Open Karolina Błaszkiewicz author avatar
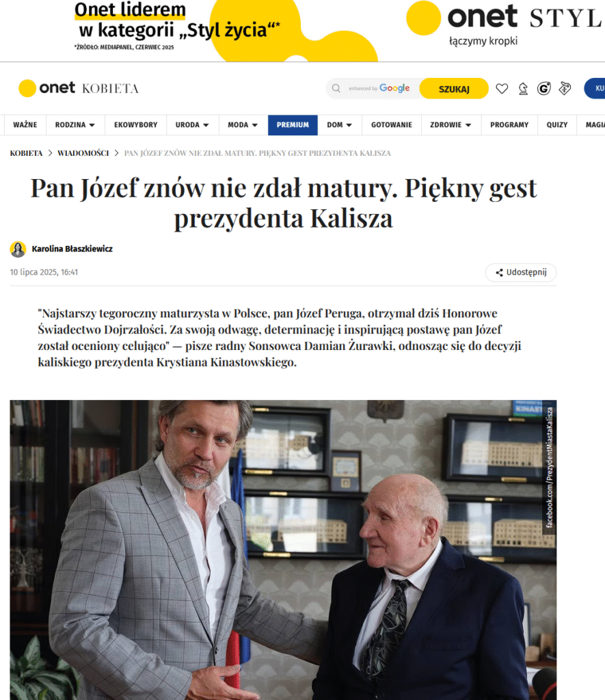Viewport: 605px width, 700px height. click(18, 249)
